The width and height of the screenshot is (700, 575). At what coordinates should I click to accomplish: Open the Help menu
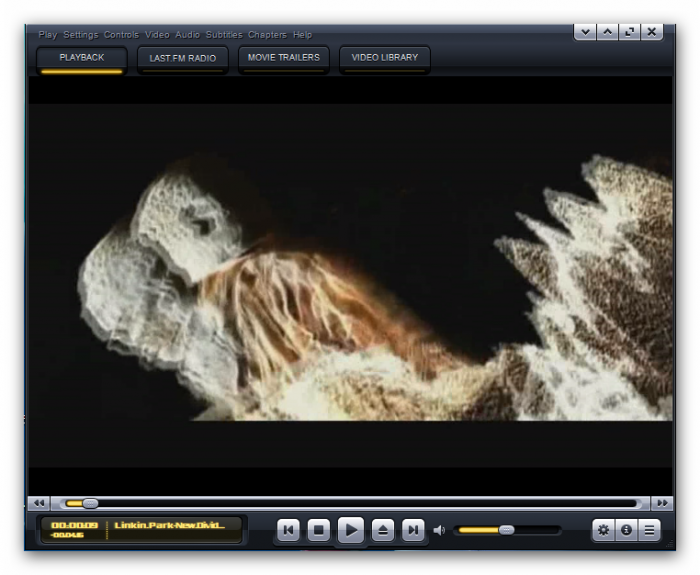pos(302,35)
